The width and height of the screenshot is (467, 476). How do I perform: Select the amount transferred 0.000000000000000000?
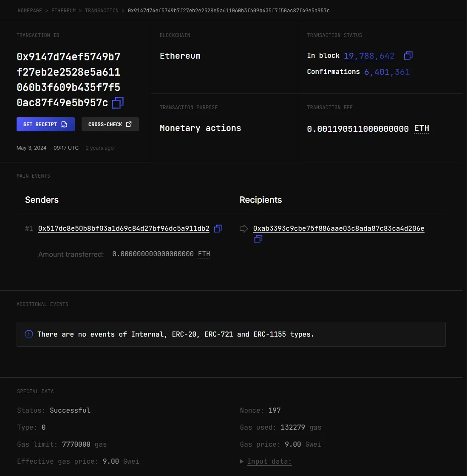point(153,254)
